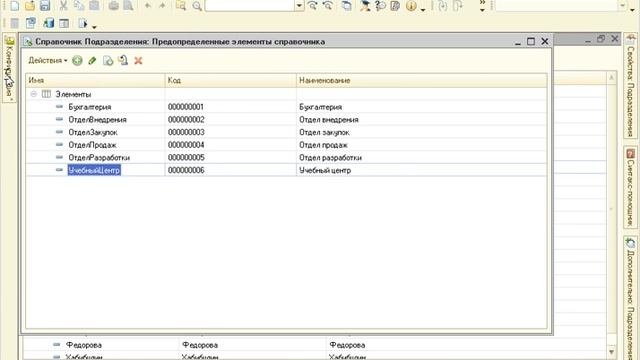640x360 pixels.
Task: Click the Код column header
Action: [231, 80]
